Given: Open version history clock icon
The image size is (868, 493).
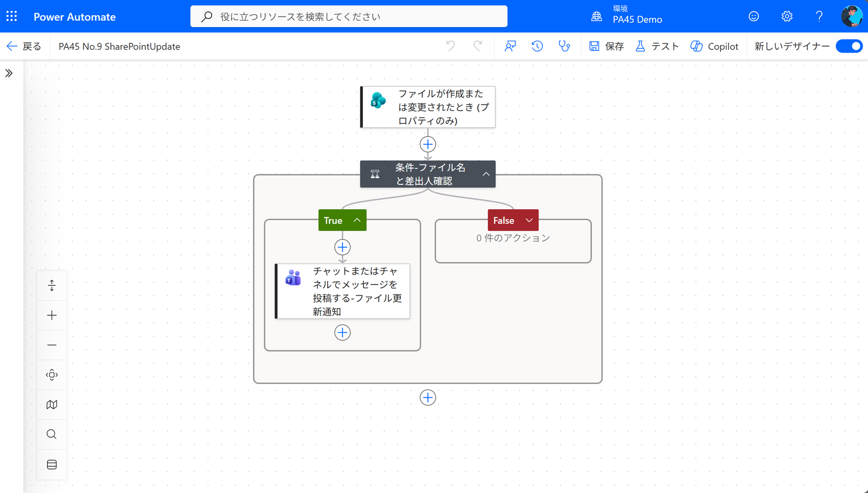Looking at the screenshot, I should coord(537,46).
